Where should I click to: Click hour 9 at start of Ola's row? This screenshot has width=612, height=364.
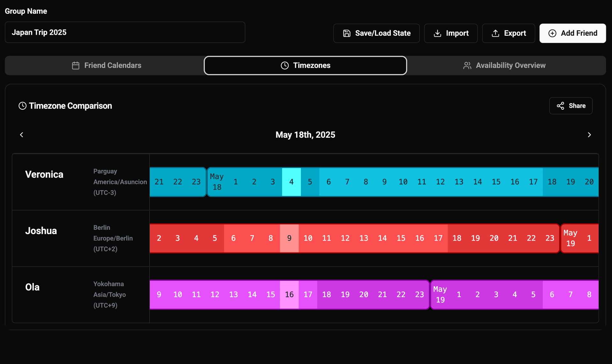(159, 295)
